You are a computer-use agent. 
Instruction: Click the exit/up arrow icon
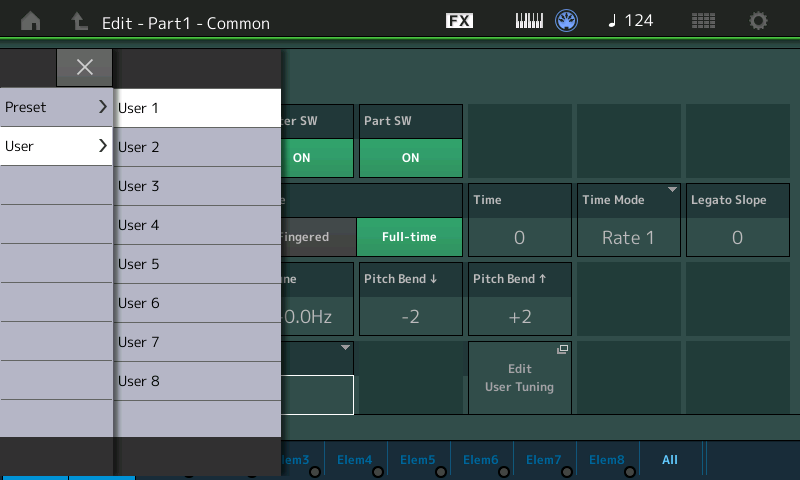click(79, 21)
